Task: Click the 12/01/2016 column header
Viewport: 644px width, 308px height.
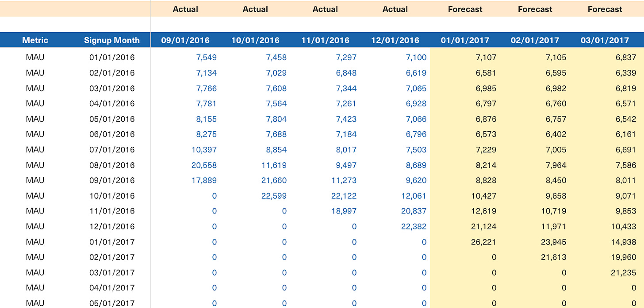Action: click(x=395, y=40)
